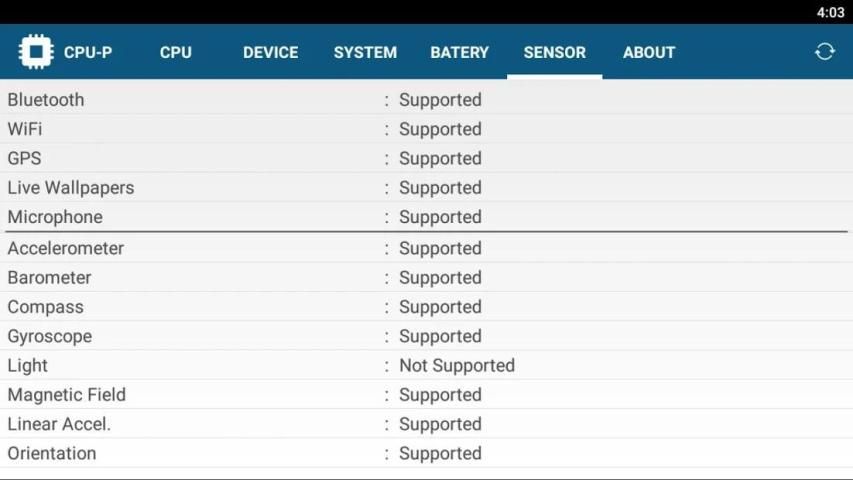This screenshot has height=480, width=853.
Task: Tap the refresh icon in the toolbar
Action: 824,52
